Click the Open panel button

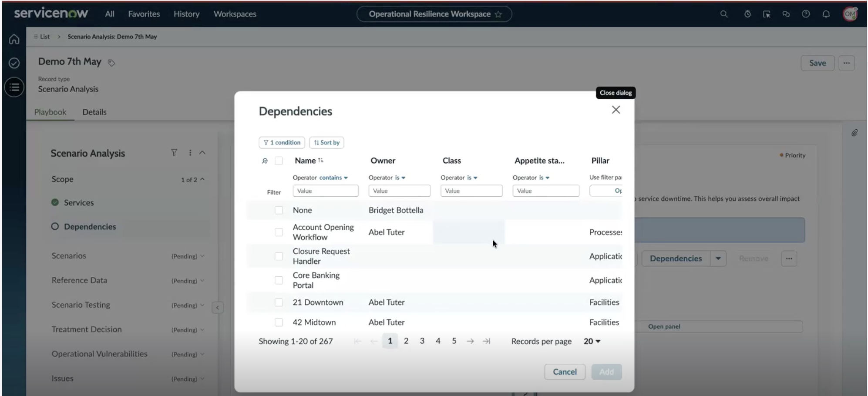[664, 327]
